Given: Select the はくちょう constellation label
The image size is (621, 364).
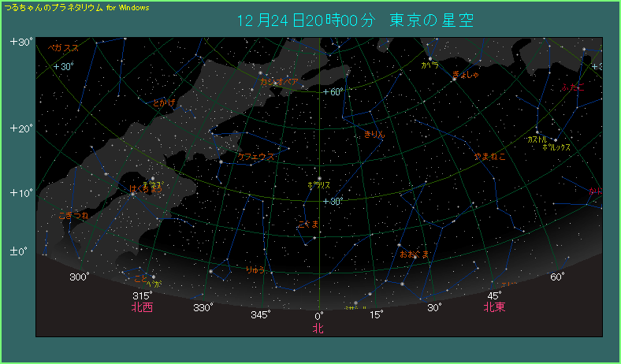Looking at the screenshot, I should tap(146, 189).
